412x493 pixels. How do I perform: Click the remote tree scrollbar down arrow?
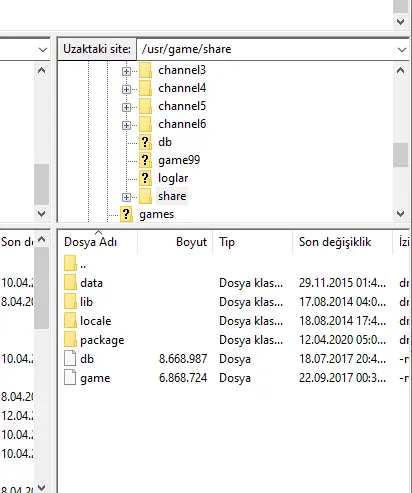(401, 213)
